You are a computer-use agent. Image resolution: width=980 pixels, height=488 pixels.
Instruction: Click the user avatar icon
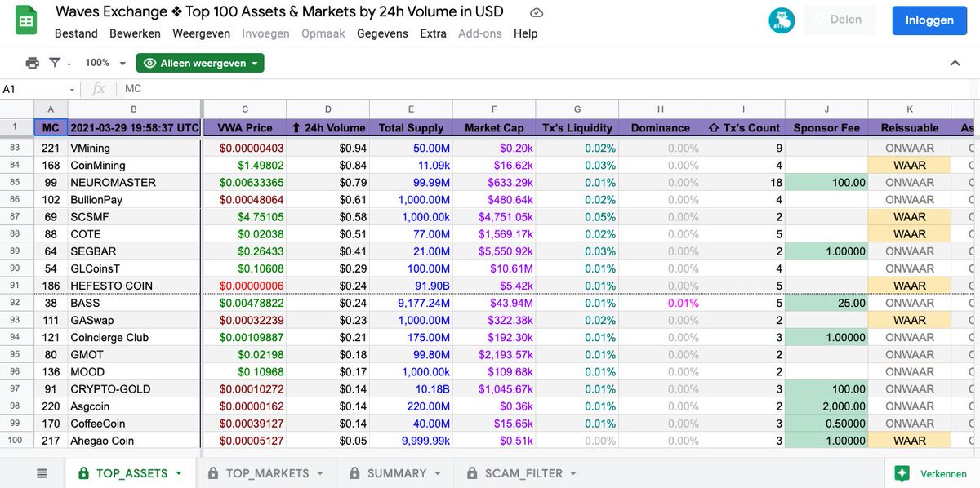click(782, 20)
